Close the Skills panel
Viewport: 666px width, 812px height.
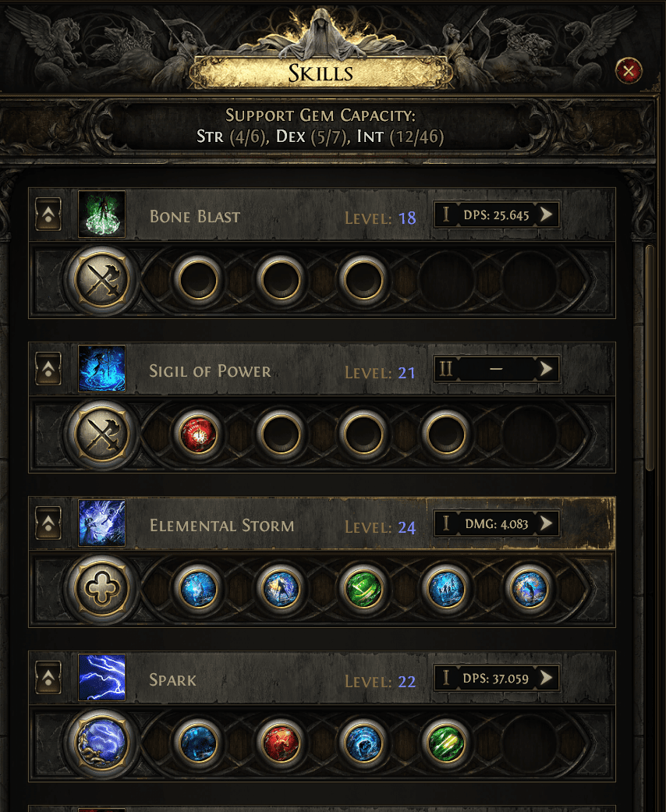click(x=628, y=72)
